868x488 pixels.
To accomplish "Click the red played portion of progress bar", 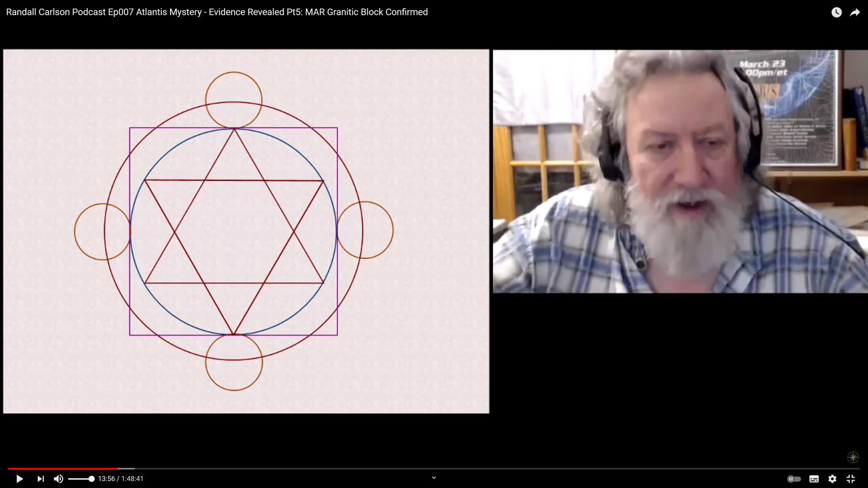I will [x=62, y=468].
